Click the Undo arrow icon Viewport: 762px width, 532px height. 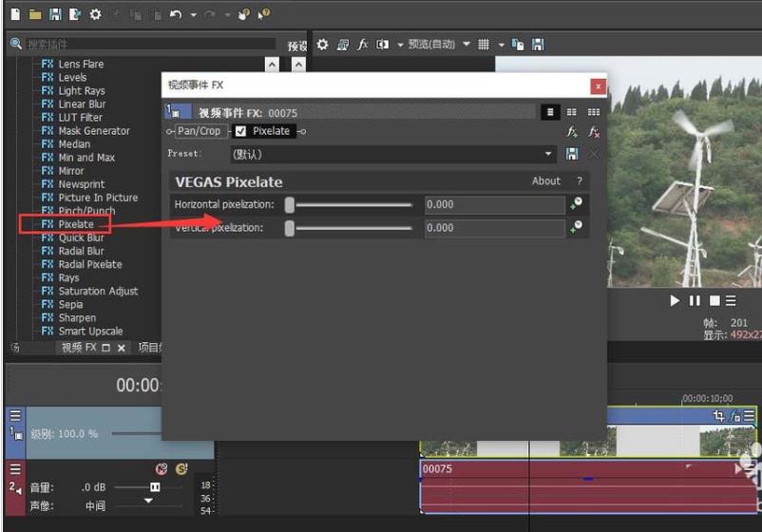176,14
